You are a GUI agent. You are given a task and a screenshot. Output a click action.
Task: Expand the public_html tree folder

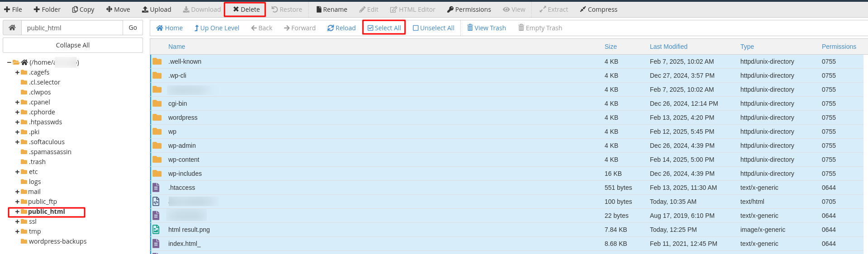tap(17, 212)
